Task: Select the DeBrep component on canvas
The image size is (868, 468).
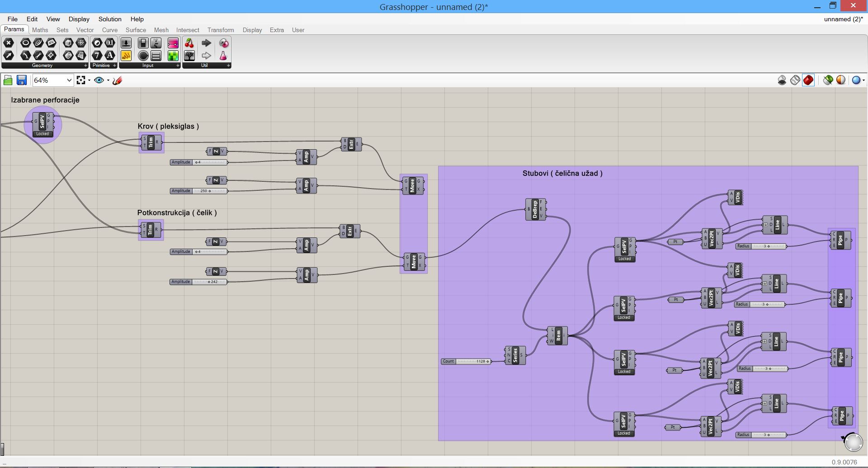Action: [535, 209]
